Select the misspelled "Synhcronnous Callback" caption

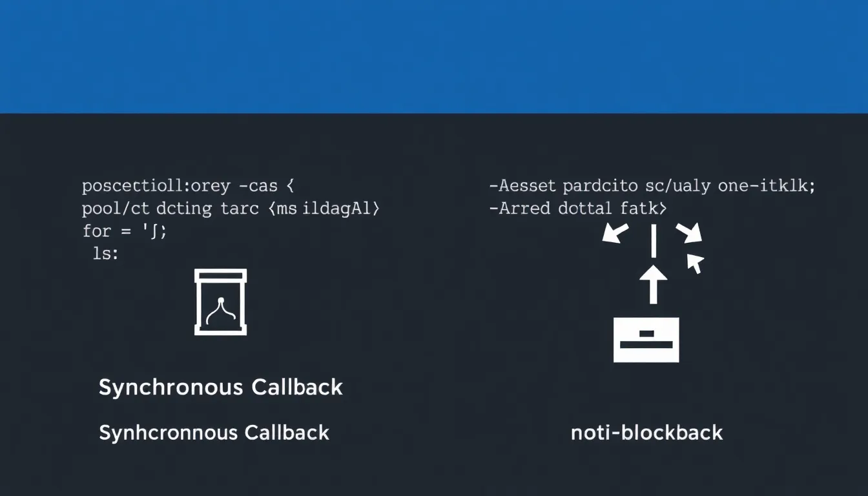tap(214, 433)
